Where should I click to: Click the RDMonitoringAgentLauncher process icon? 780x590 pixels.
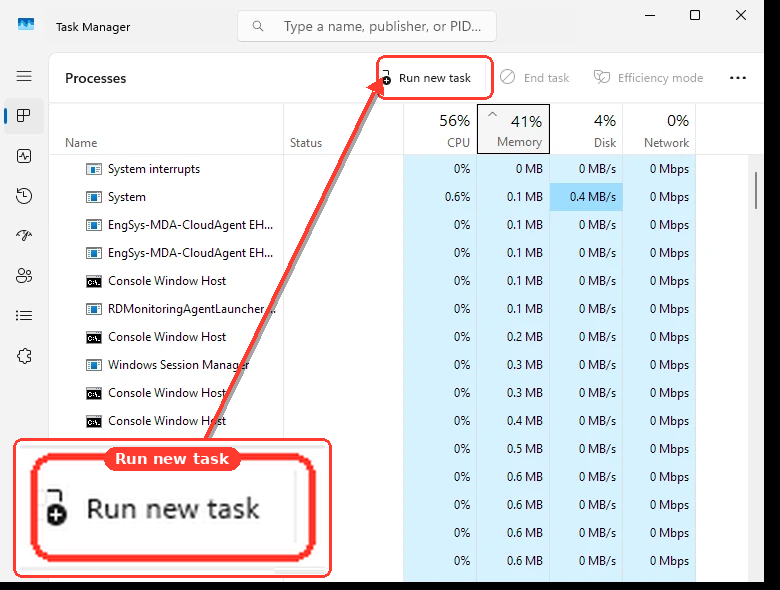click(94, 309)
